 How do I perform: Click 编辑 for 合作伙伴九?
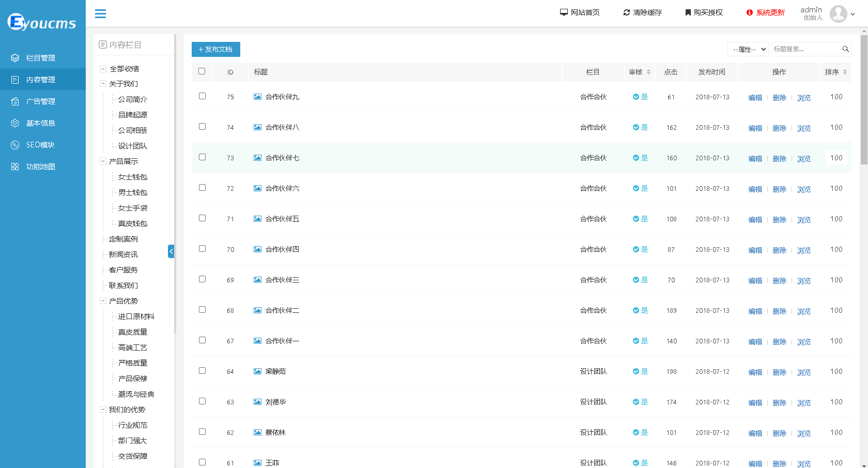click(x=755, y=98)
